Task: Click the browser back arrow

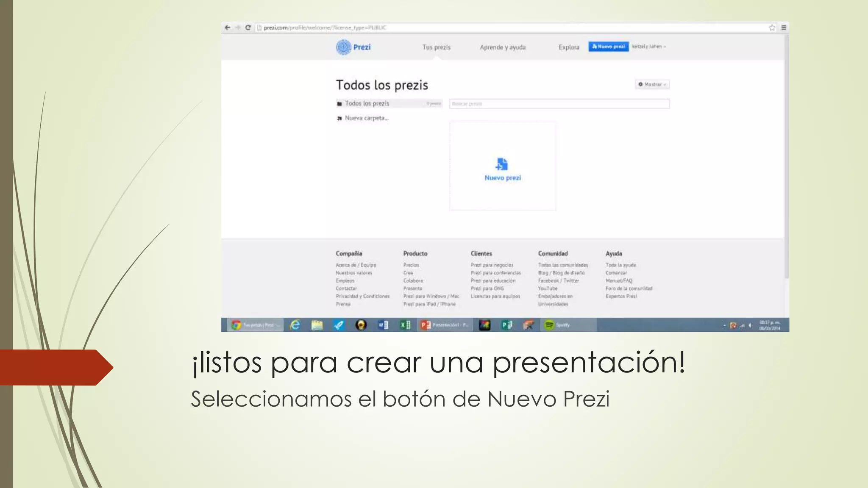Action: [228, 28]
